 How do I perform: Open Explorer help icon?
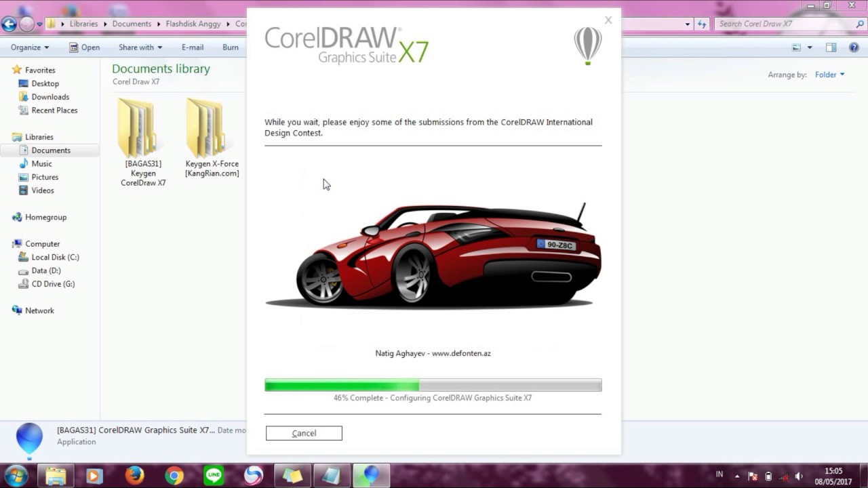pos(852,47)
